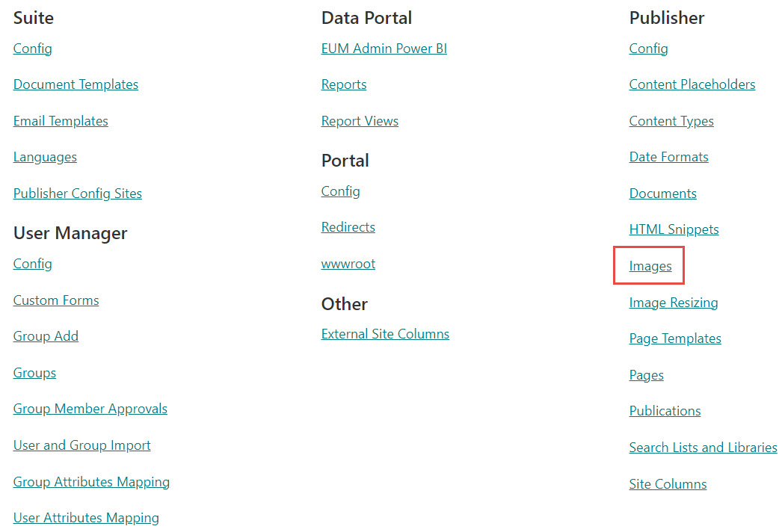Open Config under the Suite heading

click(32, 49)
